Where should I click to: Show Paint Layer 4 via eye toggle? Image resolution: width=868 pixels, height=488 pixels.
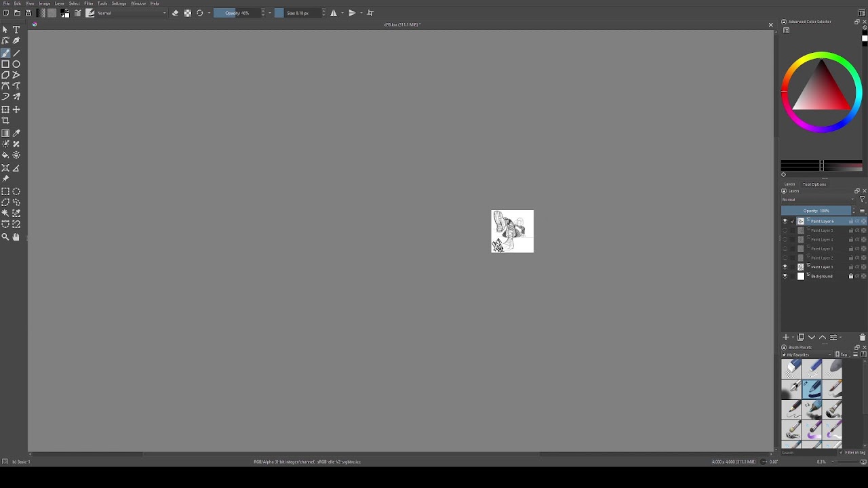785,240
